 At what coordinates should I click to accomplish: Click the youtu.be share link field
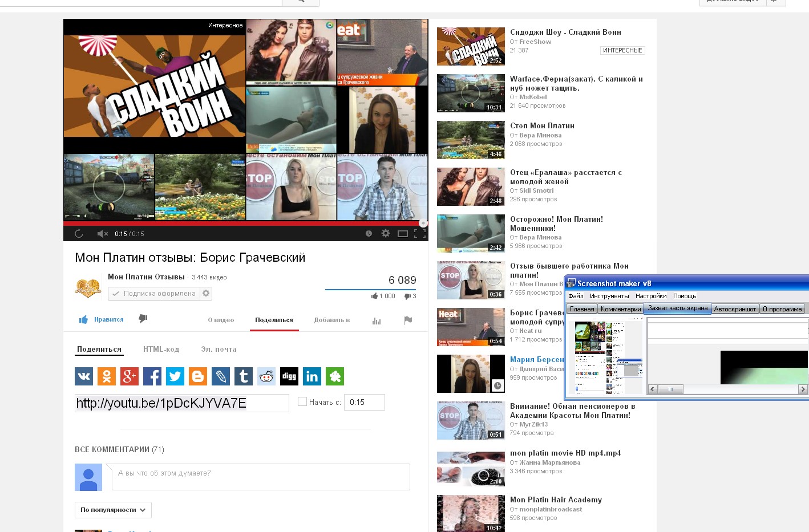click(182, 403)
